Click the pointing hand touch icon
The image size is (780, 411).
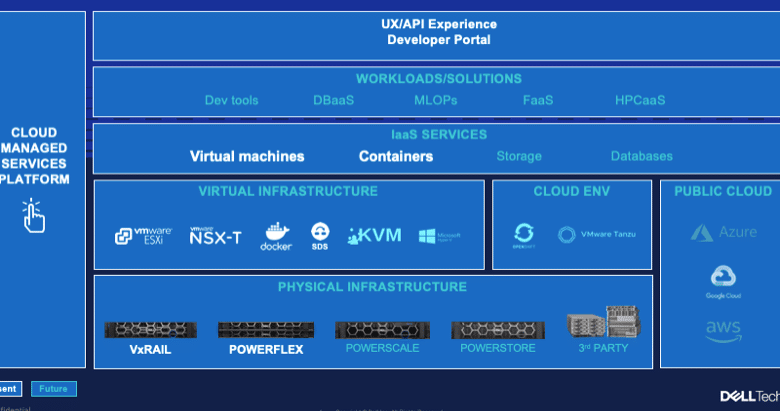pyautogui.click(x=33, y=215)
